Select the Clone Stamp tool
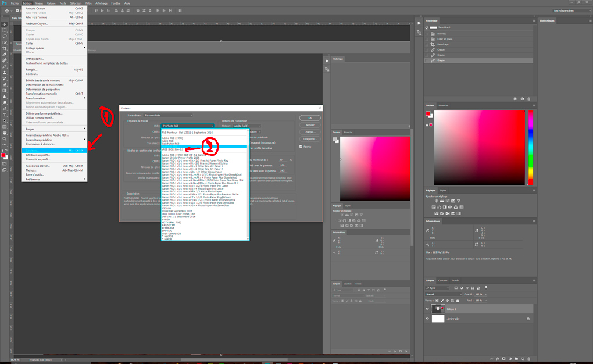The height and width of the screenshot is (364, 593). [5, 73]
